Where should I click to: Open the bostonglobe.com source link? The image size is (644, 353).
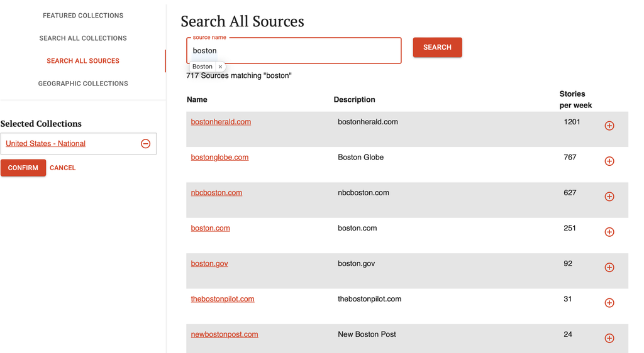219,157
